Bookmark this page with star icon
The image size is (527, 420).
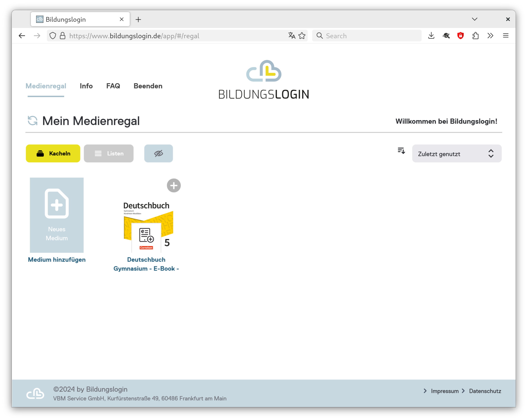[302, 36]
